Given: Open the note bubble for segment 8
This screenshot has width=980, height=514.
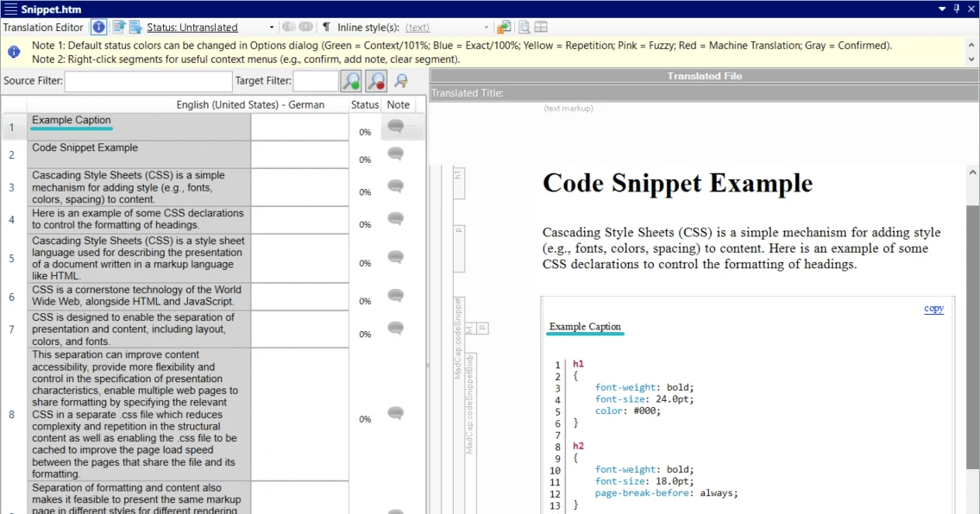Looking at the screenshot, I should coord(396,413).
